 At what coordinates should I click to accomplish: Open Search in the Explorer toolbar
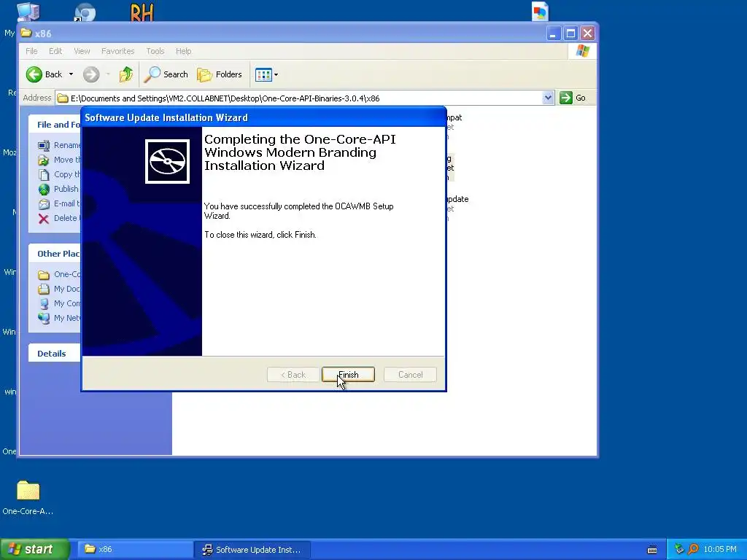[166, 74]
